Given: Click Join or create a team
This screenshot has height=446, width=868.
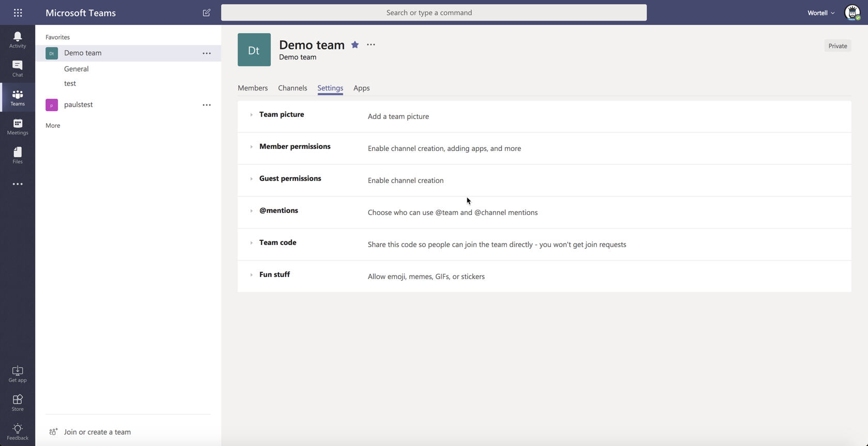Looking at the screenshot, I should (97, 432).
